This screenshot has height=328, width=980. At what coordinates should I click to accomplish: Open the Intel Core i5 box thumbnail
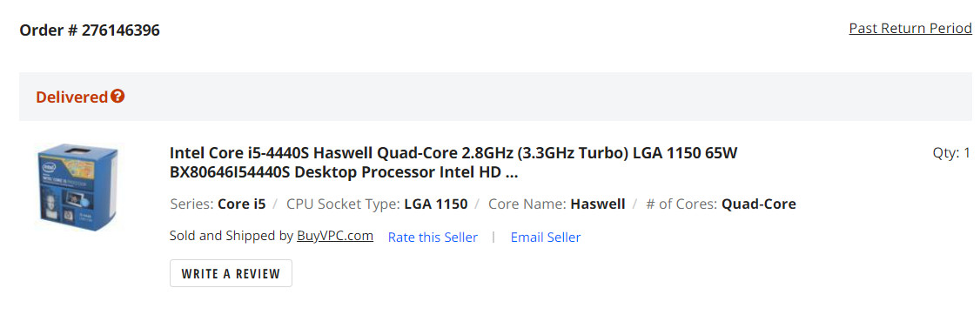[77, 188]
